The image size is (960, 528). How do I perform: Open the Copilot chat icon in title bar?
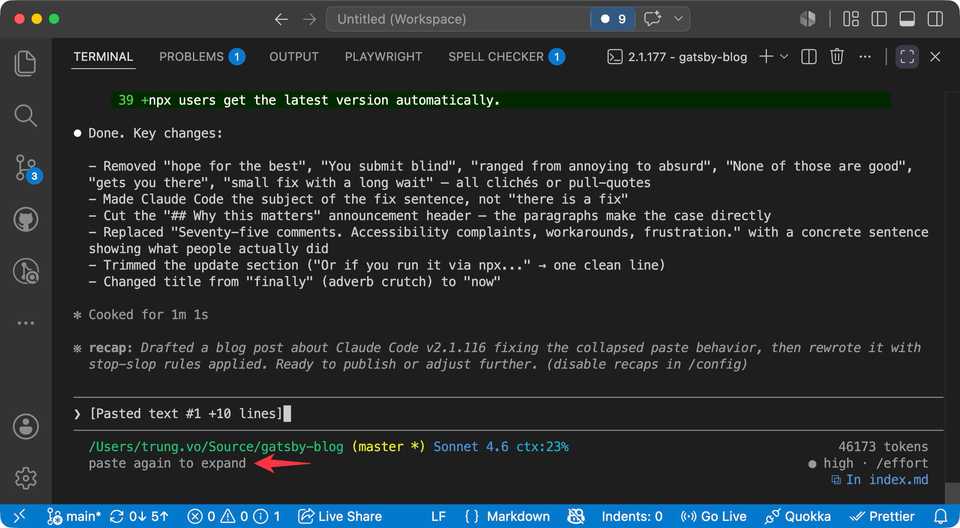coord(652,19)
